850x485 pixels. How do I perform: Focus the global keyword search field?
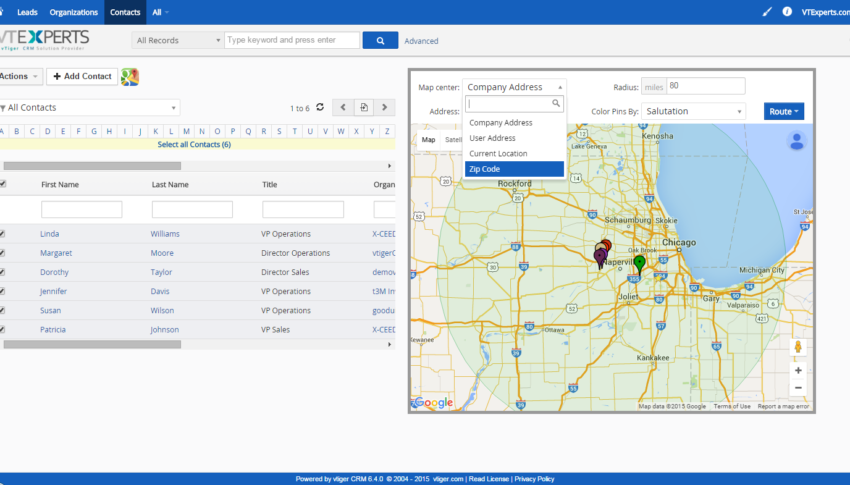coord(292,40)
